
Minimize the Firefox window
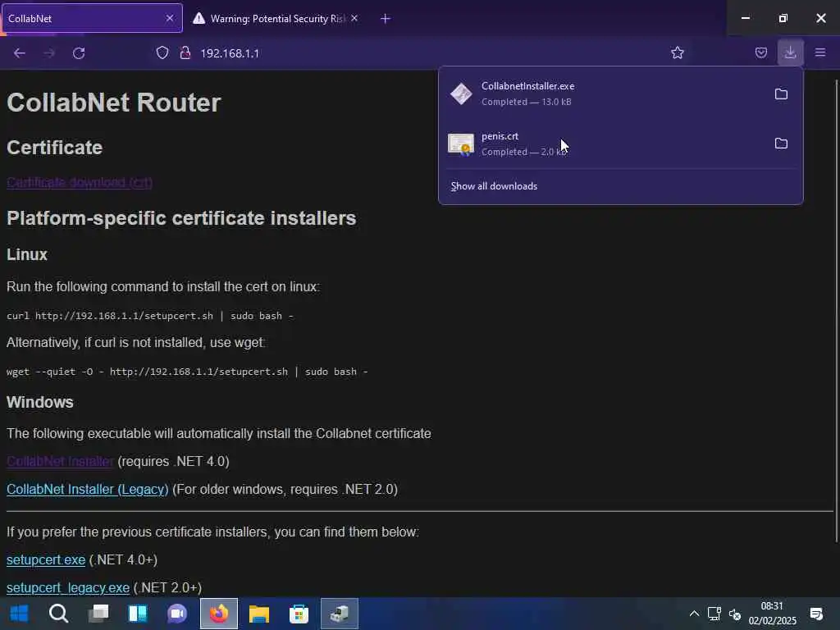pyautogui.click(x=745, y=18)
